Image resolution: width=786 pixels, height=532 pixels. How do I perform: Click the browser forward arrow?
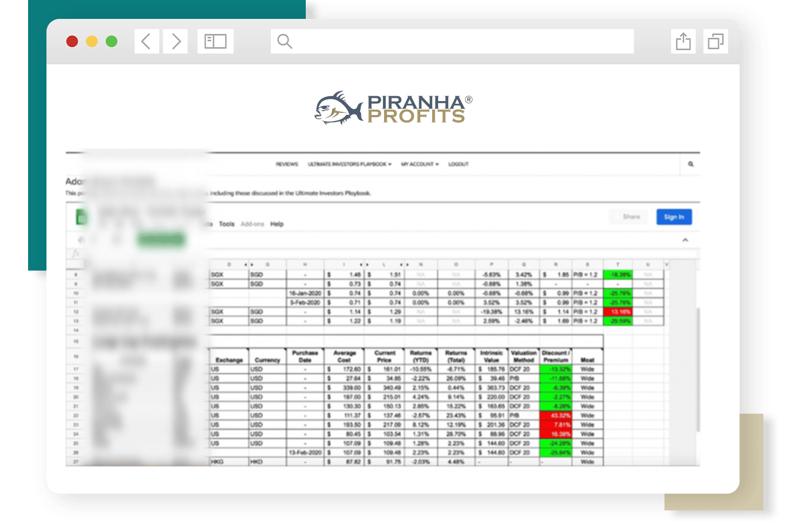[x=176, y=42]
